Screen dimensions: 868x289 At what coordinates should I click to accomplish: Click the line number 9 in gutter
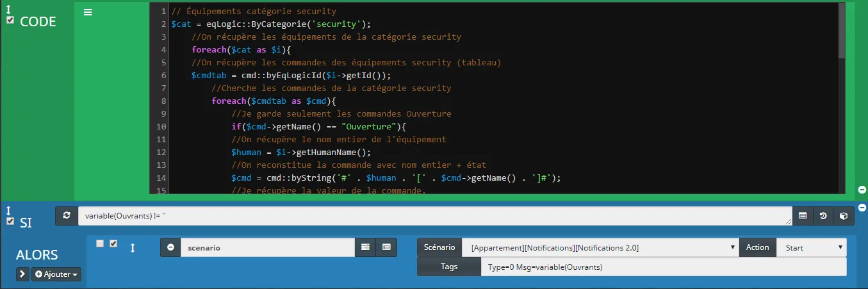click(164, 114)
